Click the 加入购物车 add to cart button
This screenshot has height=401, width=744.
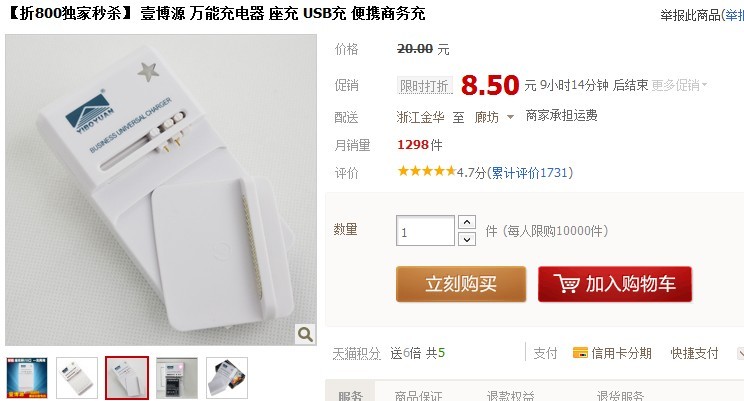click(614, 284)
